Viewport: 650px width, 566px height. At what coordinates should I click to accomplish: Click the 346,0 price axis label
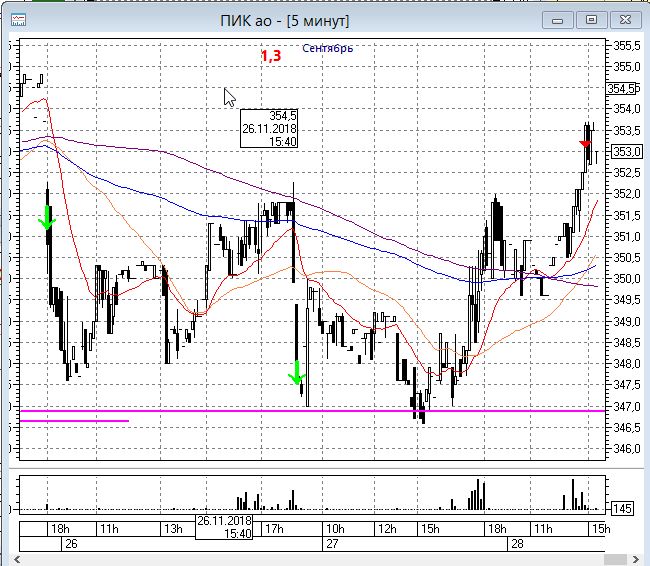tap(627, 449)
